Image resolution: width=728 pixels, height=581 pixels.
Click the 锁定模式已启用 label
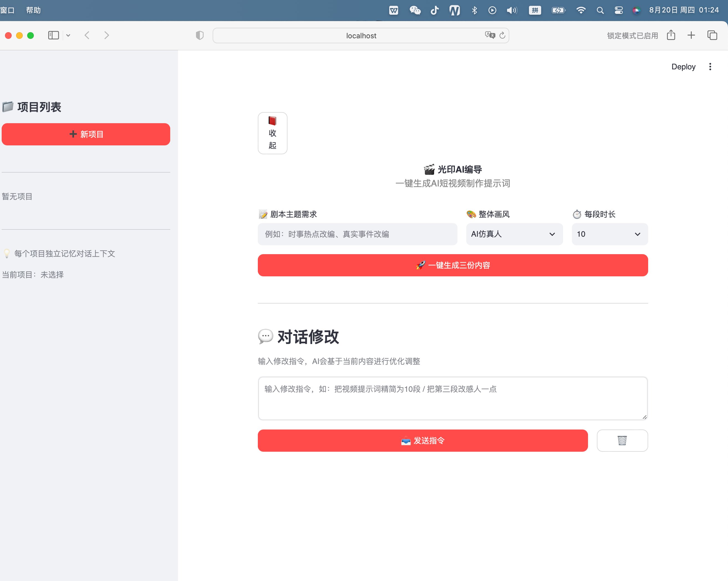(632, 36)
